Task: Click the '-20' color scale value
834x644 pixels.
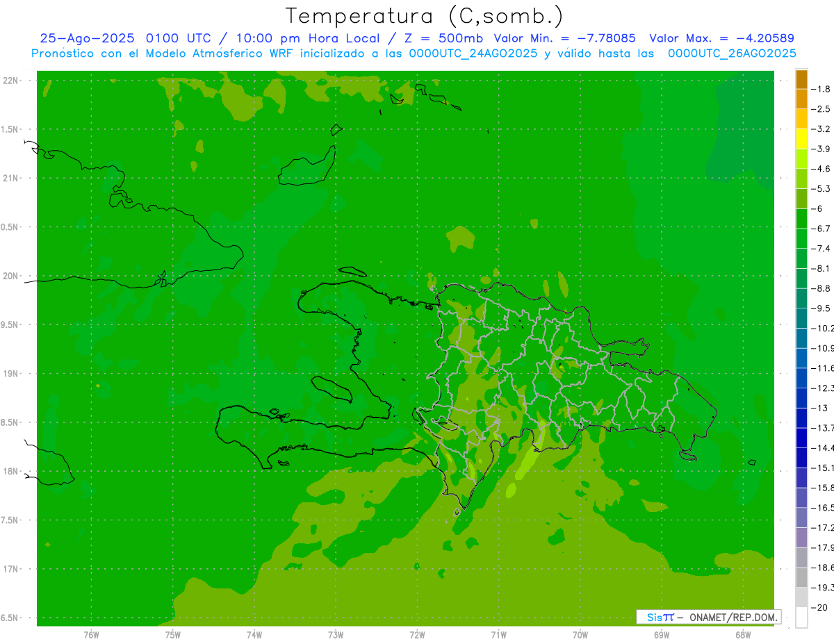Action: point(819,608)
